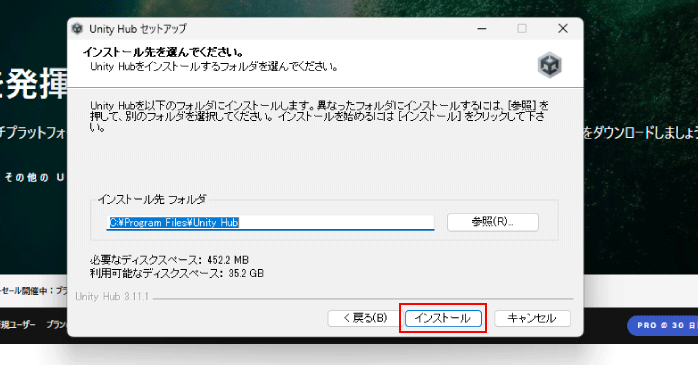Image resolution: width=698 pixels, height=365 pixels.
Task: Click the Unity cube logo in the header
Action: [x=550, y=65]
